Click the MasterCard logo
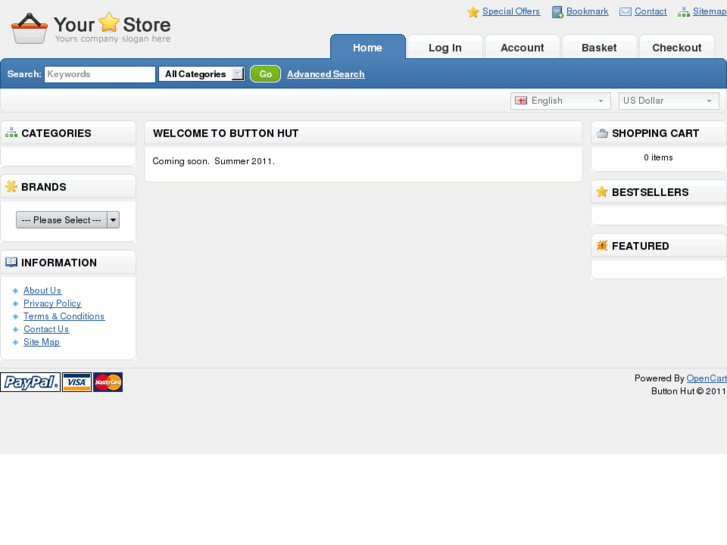The width and height of the screenshot is (727, 545). [x=108, y=382]
